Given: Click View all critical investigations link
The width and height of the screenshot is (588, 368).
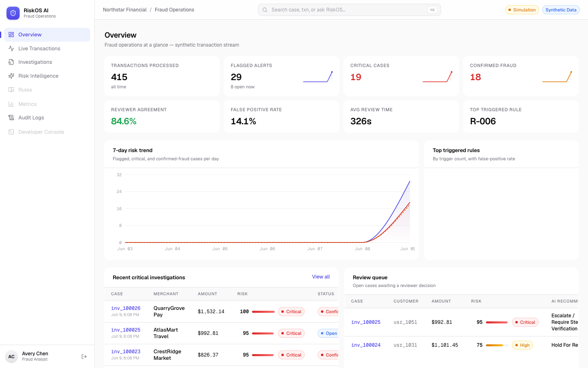Looking at the screenshot, I should click(x=321, y=277).
